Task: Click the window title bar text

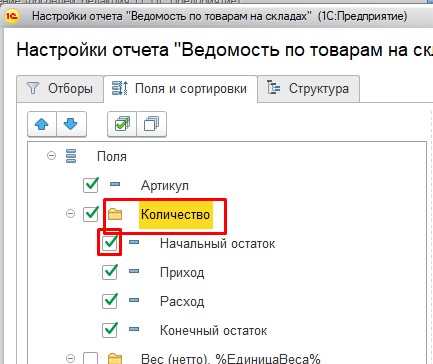Action: click(x=219, y=16)
